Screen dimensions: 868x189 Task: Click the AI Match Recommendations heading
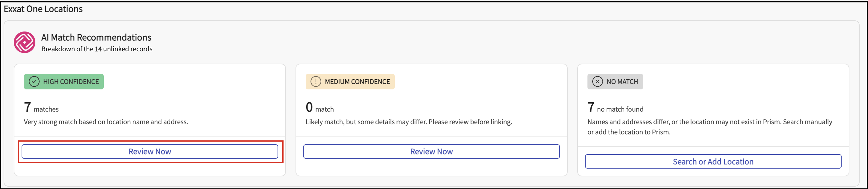96,37
